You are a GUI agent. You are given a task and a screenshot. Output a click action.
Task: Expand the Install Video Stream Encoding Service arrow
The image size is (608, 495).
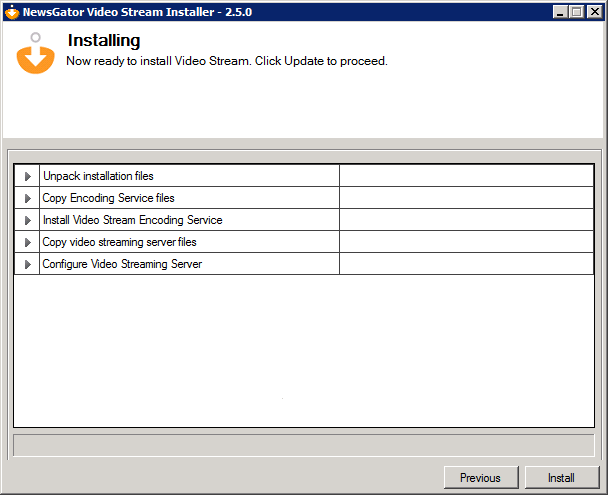click(28, 220)
